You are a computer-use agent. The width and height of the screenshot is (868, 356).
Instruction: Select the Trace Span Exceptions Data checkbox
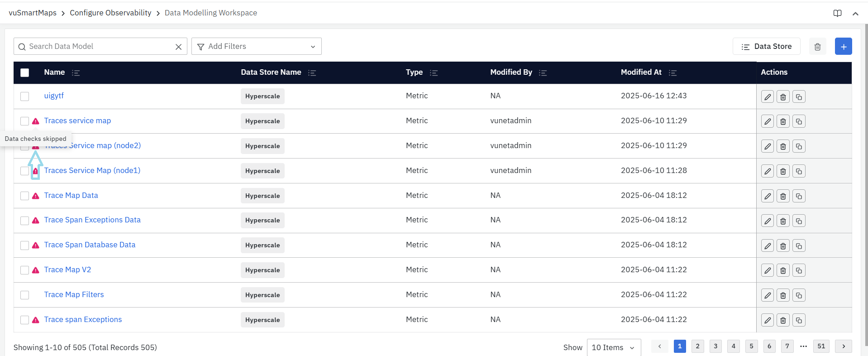(25, 221)
